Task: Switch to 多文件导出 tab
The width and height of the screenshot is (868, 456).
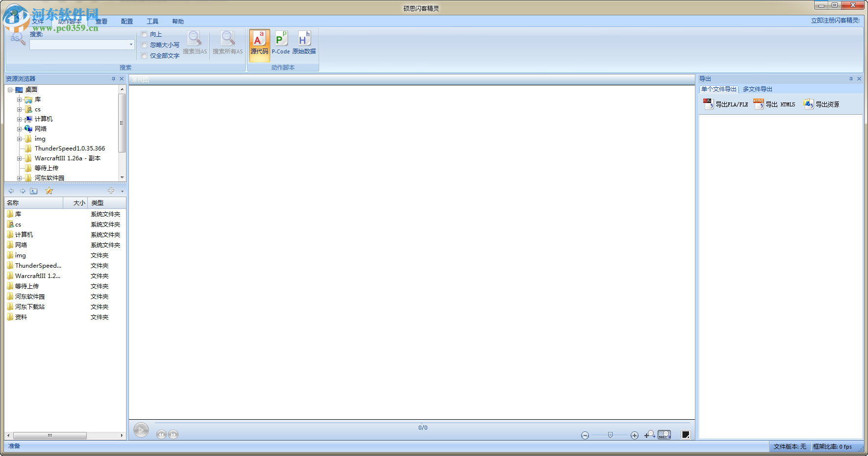Action: pyautogui.click(x=757, y=89)
